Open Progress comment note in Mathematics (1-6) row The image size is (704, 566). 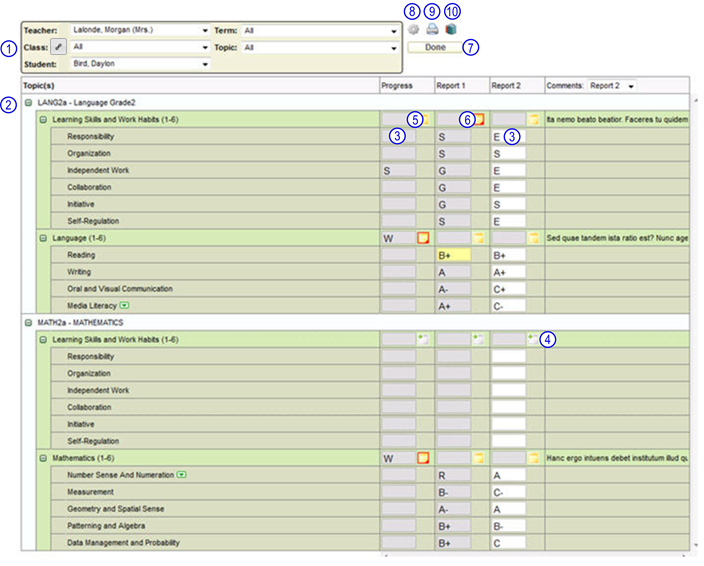(423, 458)
